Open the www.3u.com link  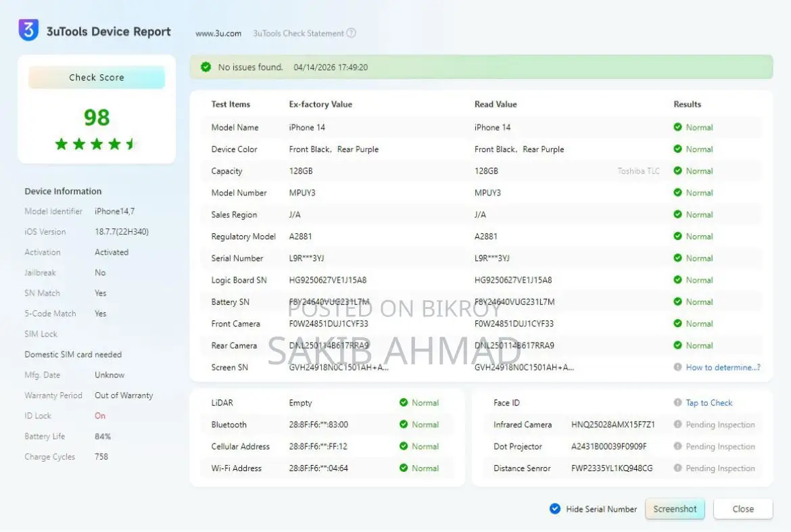218,33
